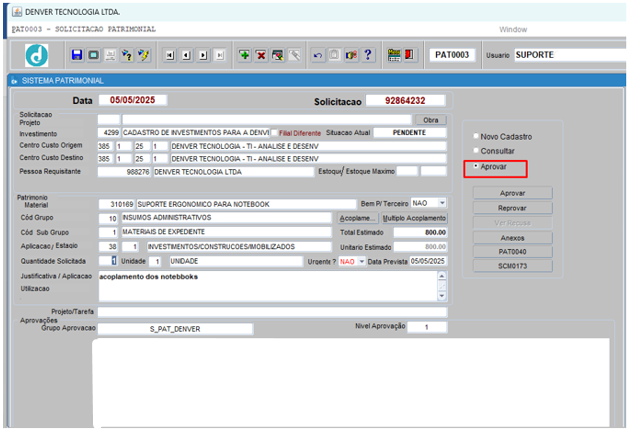Click the Reprovar button
This screenshot has height=431, width=629.
(512, 207)
